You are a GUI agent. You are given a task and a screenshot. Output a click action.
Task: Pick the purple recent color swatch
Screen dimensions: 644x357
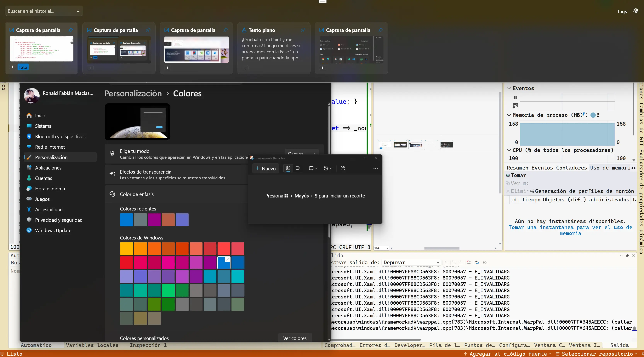pos(154,220)
